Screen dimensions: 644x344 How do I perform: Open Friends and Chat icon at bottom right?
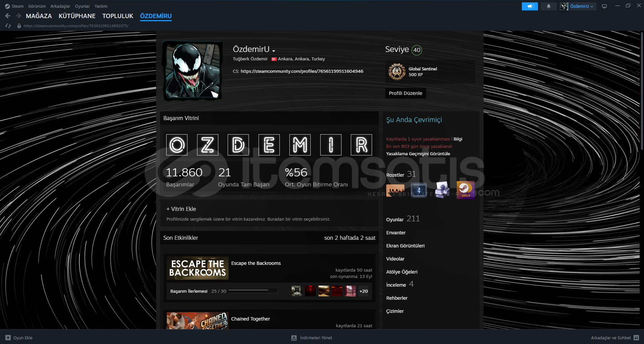click(636, 338)
